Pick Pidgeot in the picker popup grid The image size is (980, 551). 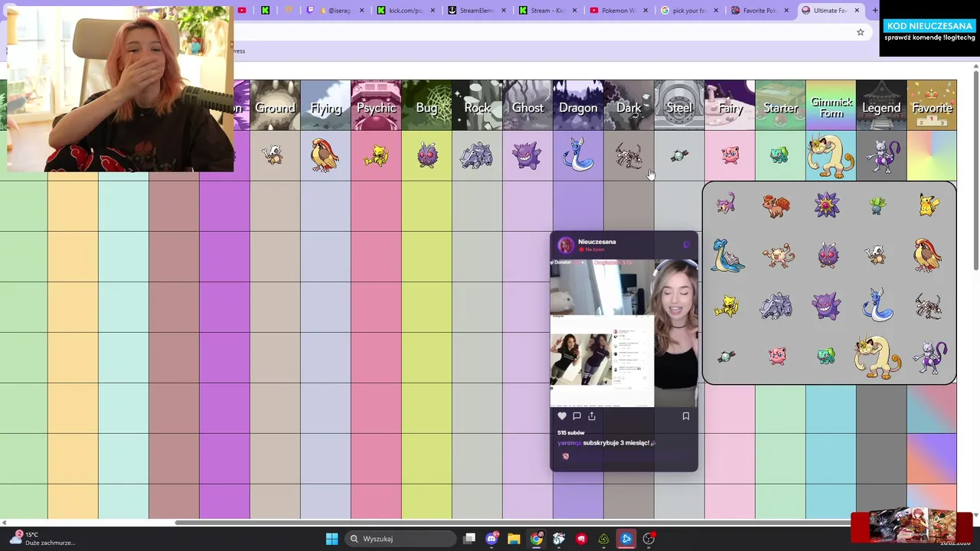[x=928, y=256]
